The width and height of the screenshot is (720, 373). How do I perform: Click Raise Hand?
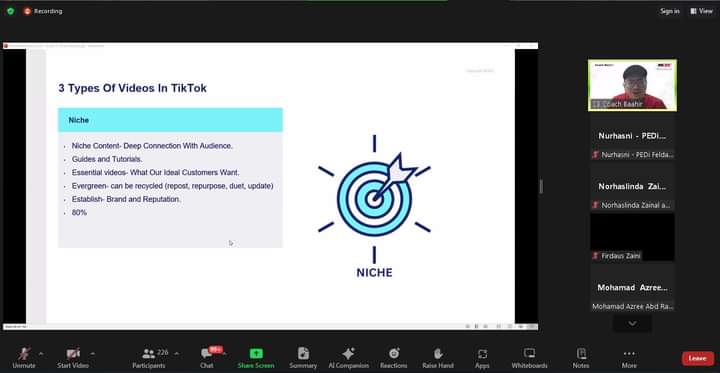(438, 358)
